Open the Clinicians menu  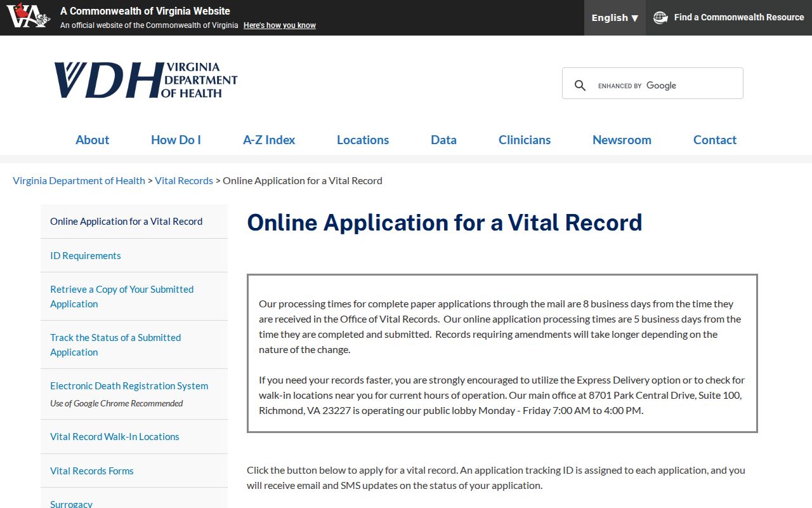point(525,140)
